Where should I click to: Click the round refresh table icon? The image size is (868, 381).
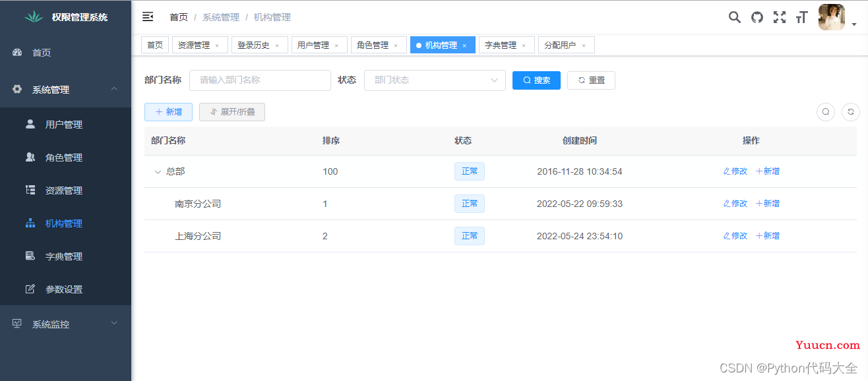pos(851,112)
